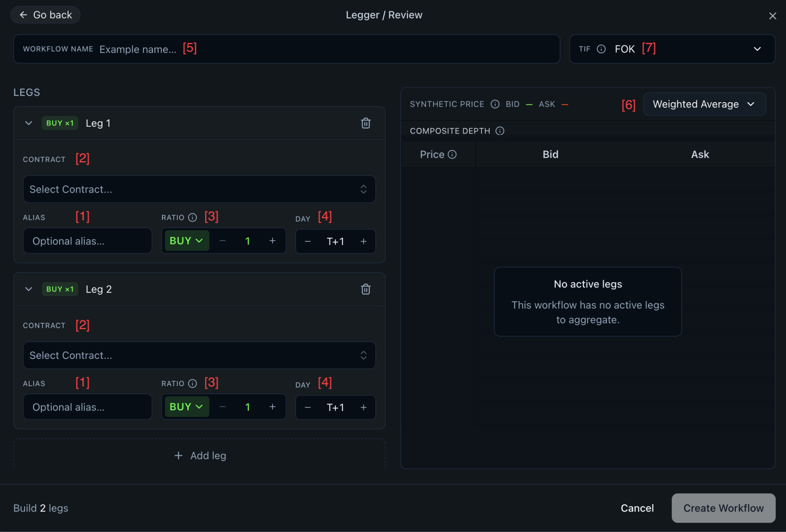Toggle Leg 2 BUY side dropdown
Screen dimensions: 786x532
coord(187,406)
